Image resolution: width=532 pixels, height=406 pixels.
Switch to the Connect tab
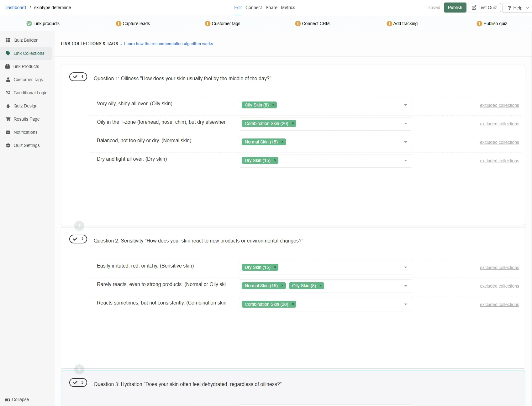click(x=254, y=8)
